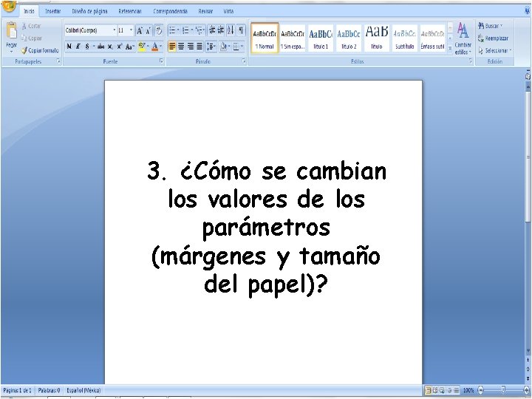Apply superscript formatting
This screenshot has width=532, height=399.
click(120, 47)
